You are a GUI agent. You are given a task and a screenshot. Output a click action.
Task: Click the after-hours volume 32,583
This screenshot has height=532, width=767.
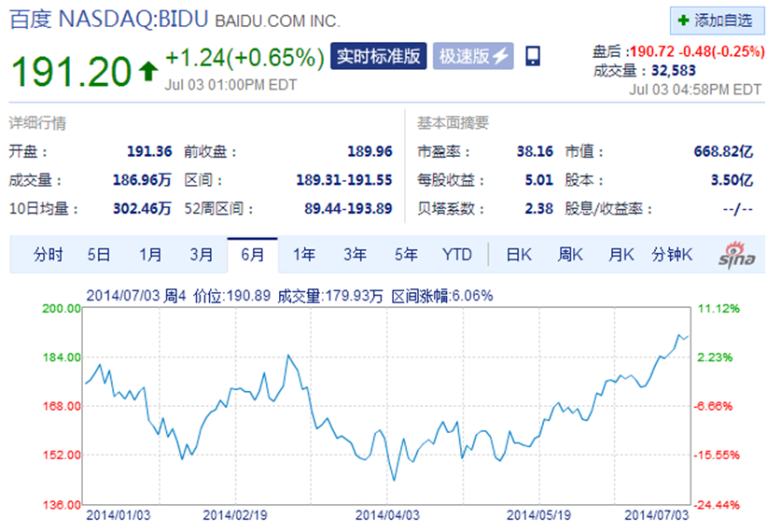click(x=674, y=71)
